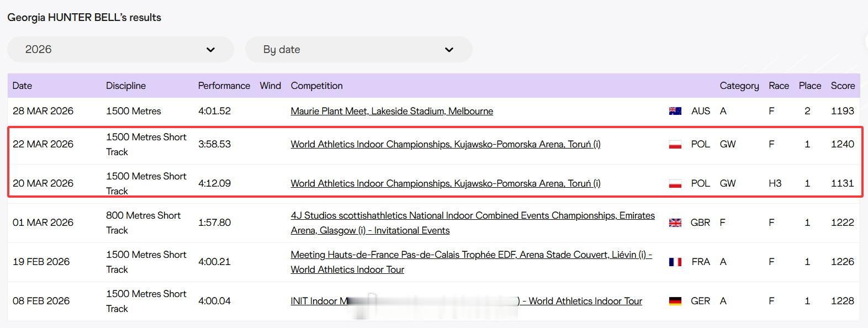The image size is (868, 328).
Task: Click the Score column header
Action: [843, 86]
